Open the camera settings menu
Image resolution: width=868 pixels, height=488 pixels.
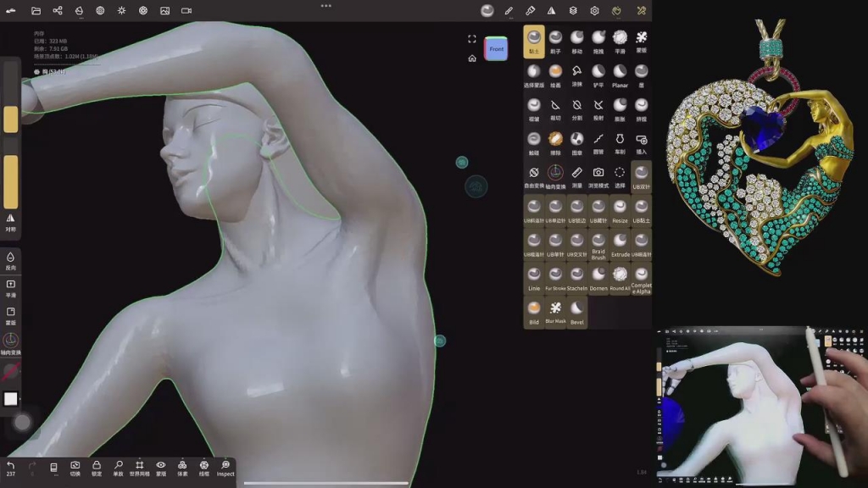(x=186, y=10)
